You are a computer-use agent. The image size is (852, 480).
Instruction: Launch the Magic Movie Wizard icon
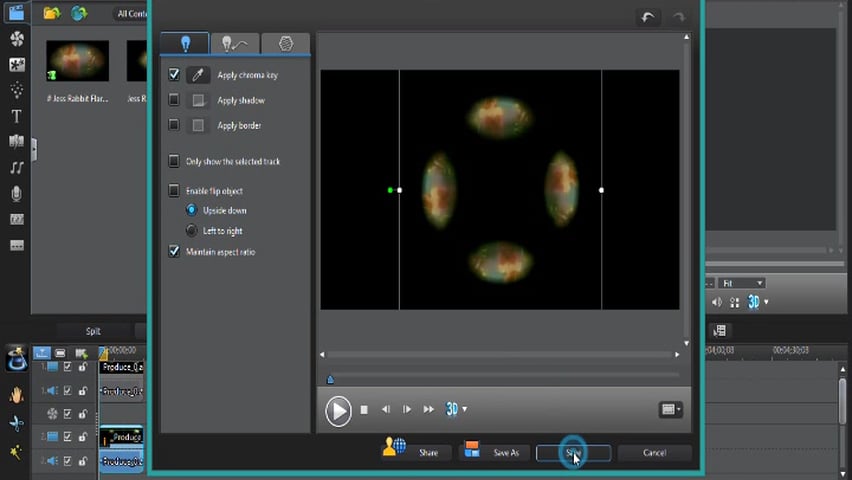tap(16, 359)
